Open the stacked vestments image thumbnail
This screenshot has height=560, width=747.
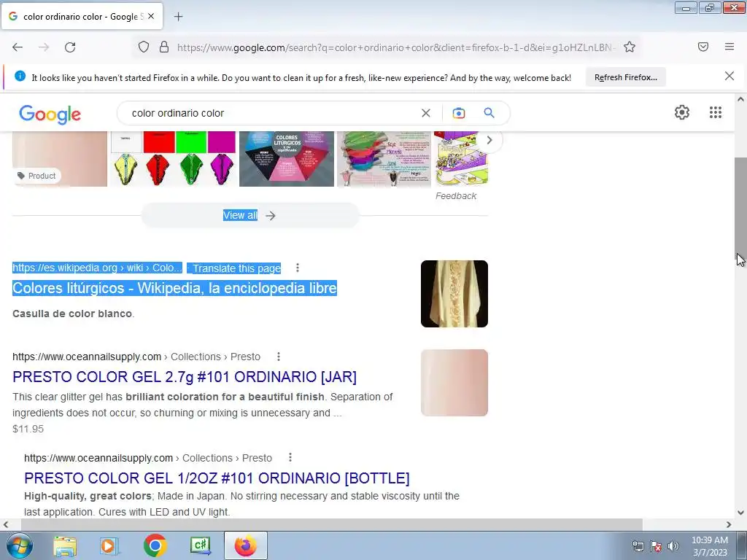pos(384,159)
